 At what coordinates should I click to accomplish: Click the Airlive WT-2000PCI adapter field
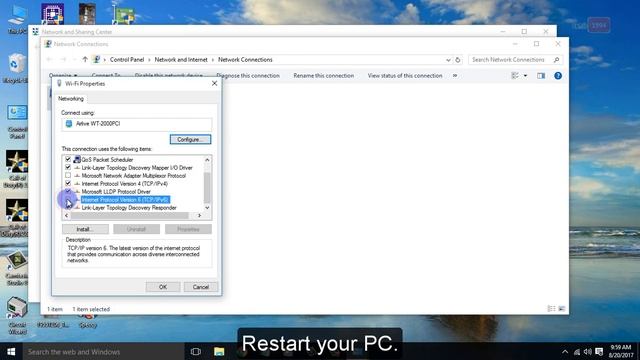pos(137,124)
